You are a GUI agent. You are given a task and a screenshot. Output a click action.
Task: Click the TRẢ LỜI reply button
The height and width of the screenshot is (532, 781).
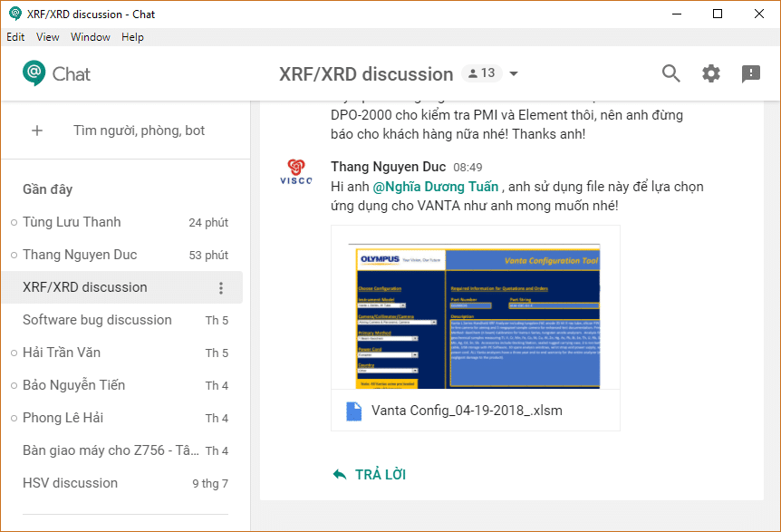click(370, 475)
